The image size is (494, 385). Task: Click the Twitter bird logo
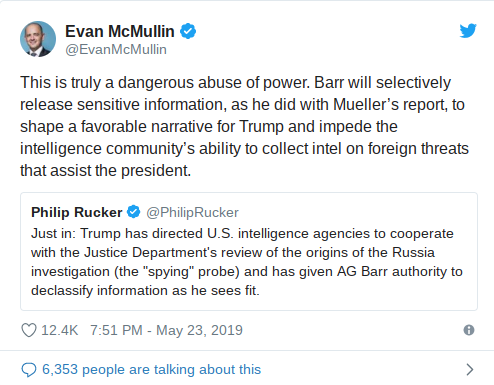pyautogui.click(x=468, y=31)
